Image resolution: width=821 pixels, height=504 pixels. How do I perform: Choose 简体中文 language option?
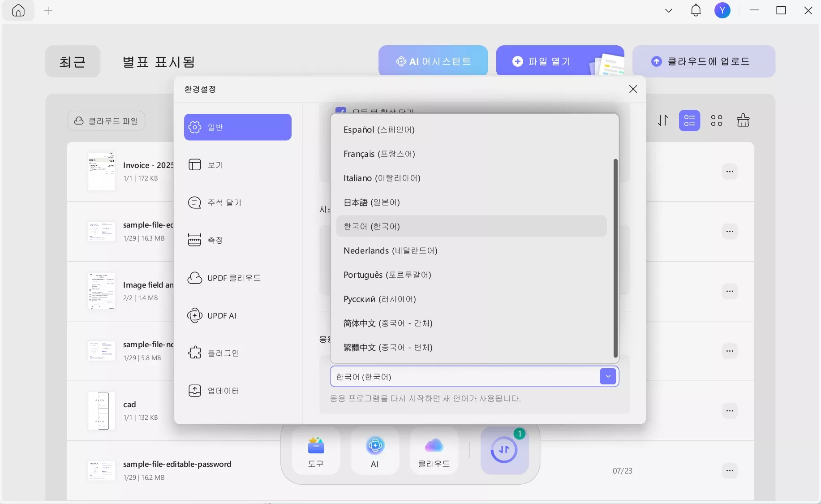[471, 323]
